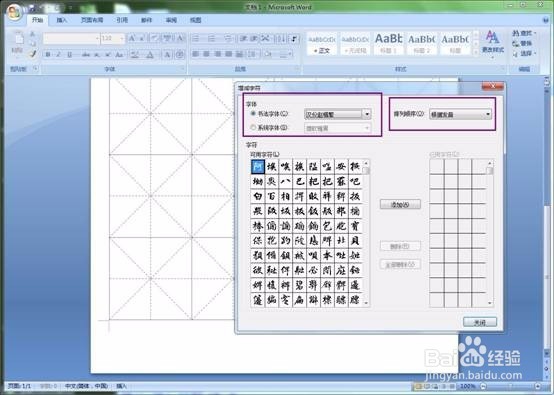
Task: Switch to the 引用 References tab
Action: click(122, 20)
